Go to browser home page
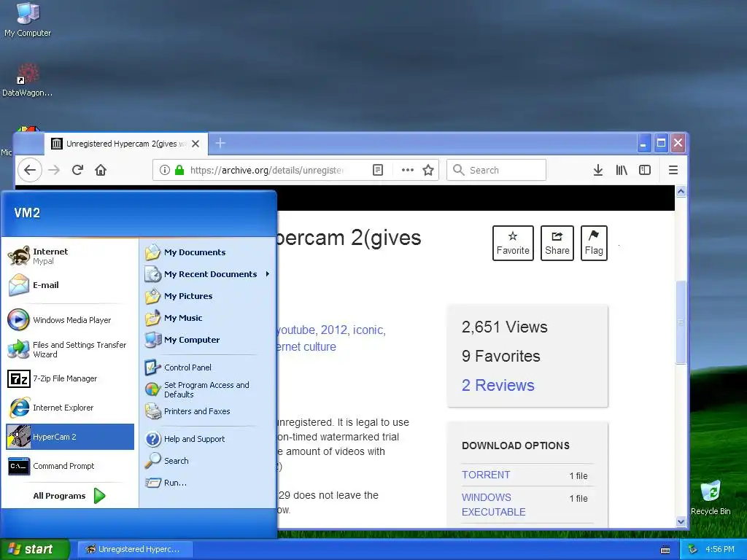Screen dimensions: 747x560 point(101,170)
